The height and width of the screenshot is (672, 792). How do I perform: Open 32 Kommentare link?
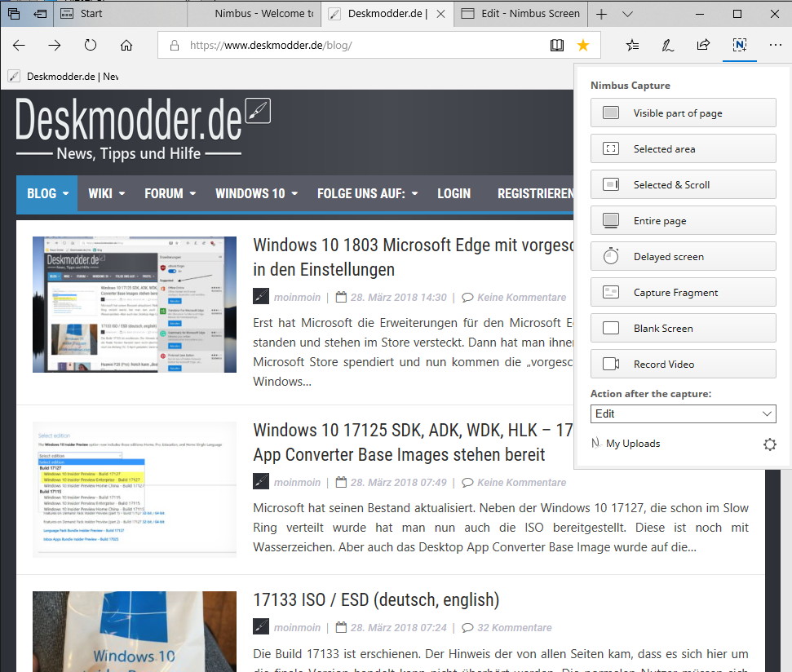pos(514,628)
